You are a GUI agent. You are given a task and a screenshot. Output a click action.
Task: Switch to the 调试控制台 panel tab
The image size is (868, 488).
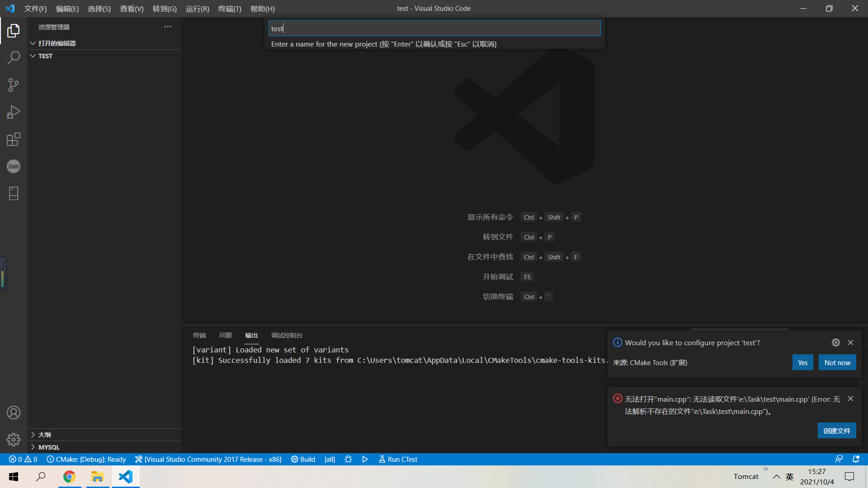(x=286, y=335)
